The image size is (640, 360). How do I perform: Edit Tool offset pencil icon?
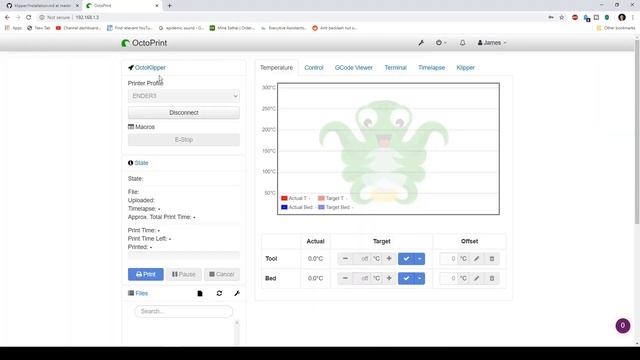tap(476, 259)
